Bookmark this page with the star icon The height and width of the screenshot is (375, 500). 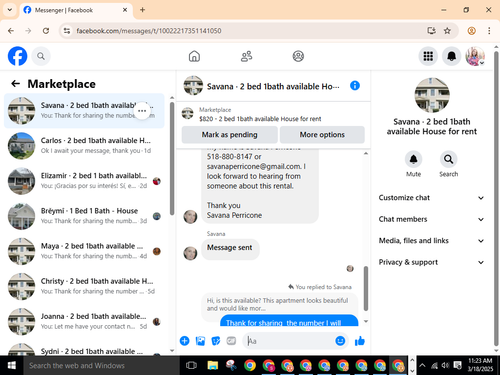tap(447, 31)
